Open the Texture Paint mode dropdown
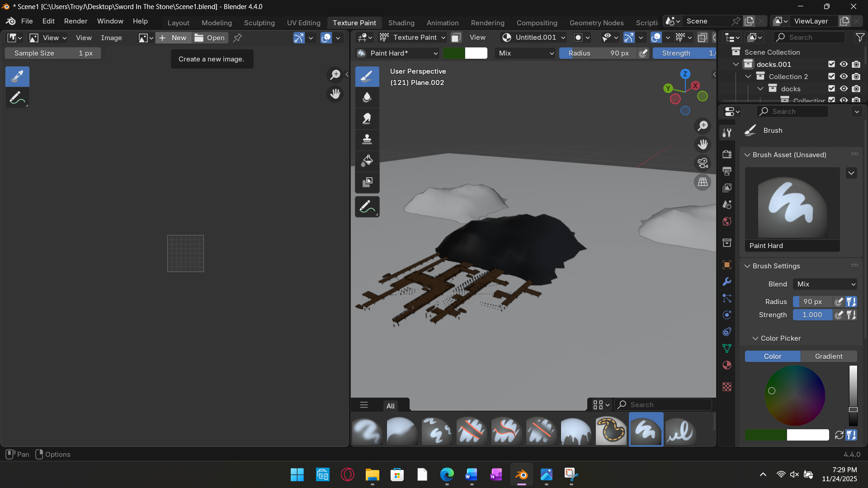The width and height of the screenshot is (868, 488). click(x=412, y=38)
